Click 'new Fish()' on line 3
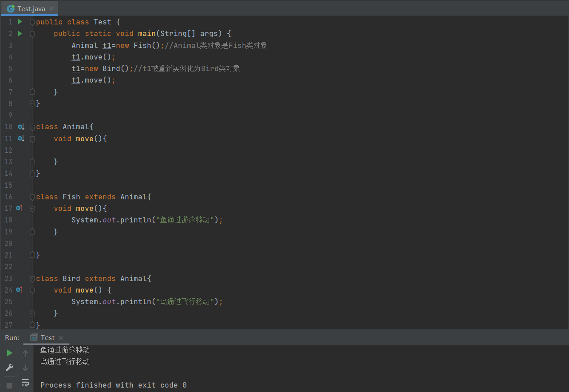Screen dimensions: 569x392 click(138, 45)
